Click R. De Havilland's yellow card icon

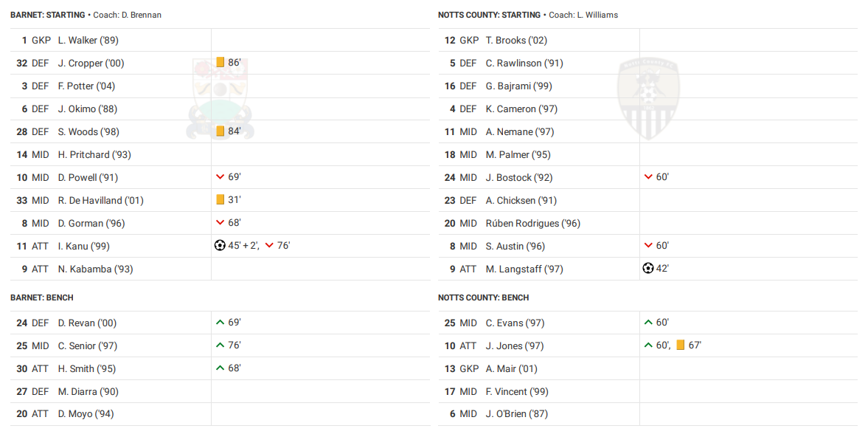(x=220, y=200)
